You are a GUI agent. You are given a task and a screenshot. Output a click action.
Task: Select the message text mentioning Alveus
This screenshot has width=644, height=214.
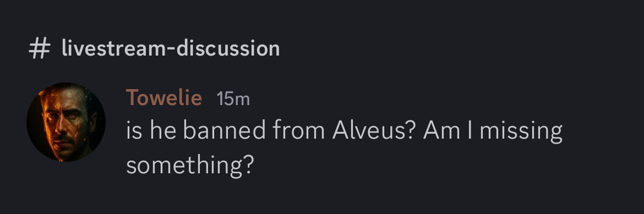tap(344, 149)
